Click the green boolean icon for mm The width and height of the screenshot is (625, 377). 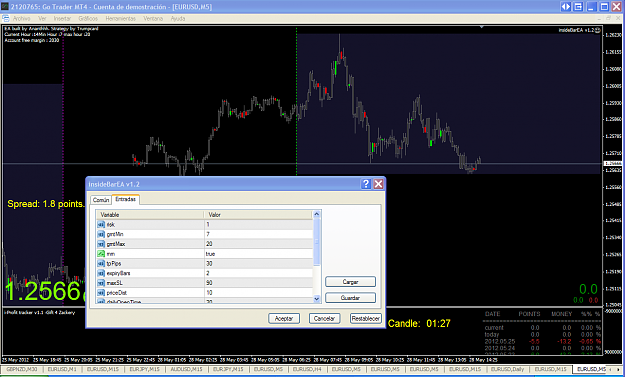(x=101, y=254)
